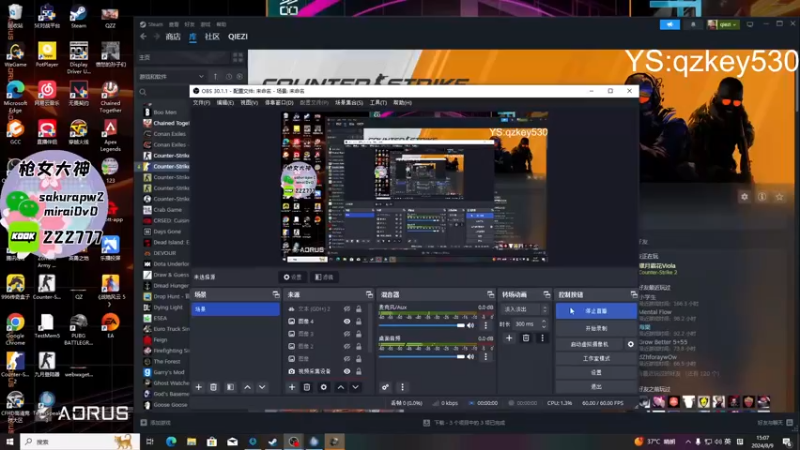Open Steam game manage gear icon
This screenshot has height=450, width=800.
[744, 196]
